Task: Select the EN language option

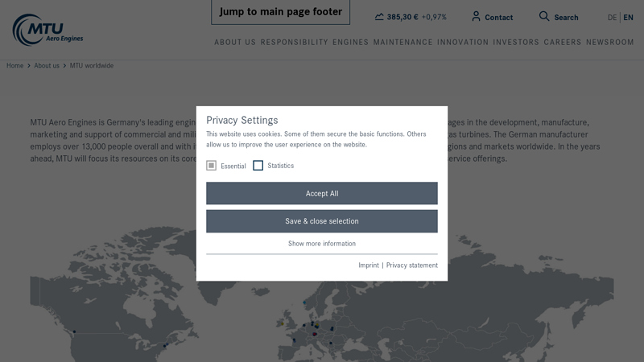Action: coord(628,18)
